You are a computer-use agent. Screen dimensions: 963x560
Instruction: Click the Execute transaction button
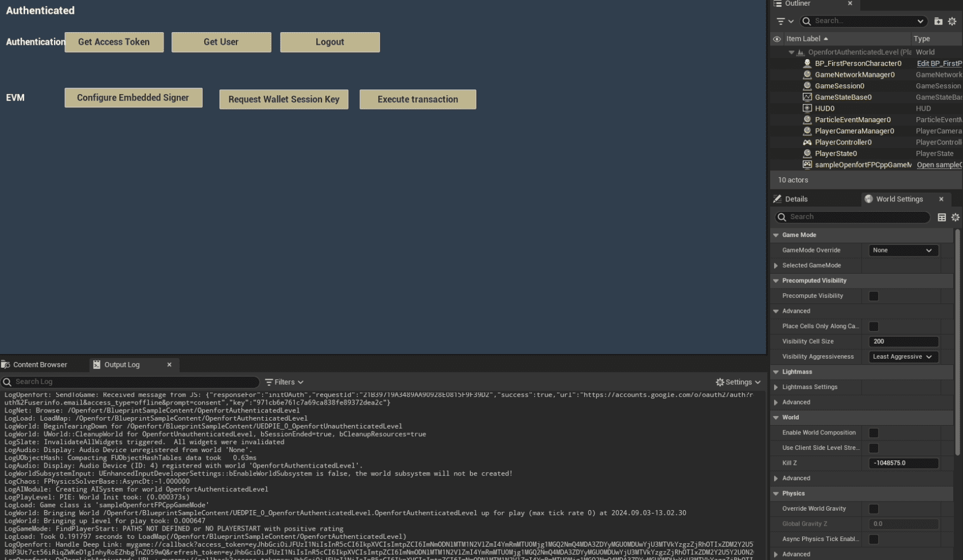point(418,99)
